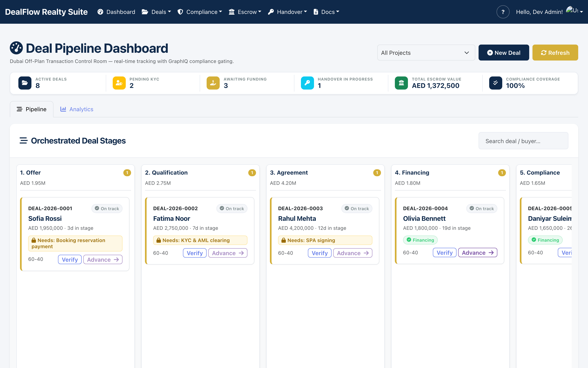Click the Financing stage count badge
Viewport: 588px width, 368px height.
coord(502,173)
